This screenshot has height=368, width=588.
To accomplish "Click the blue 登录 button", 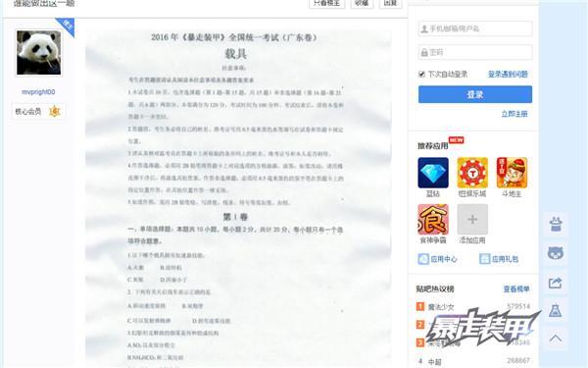I will [x=475, y=94].
